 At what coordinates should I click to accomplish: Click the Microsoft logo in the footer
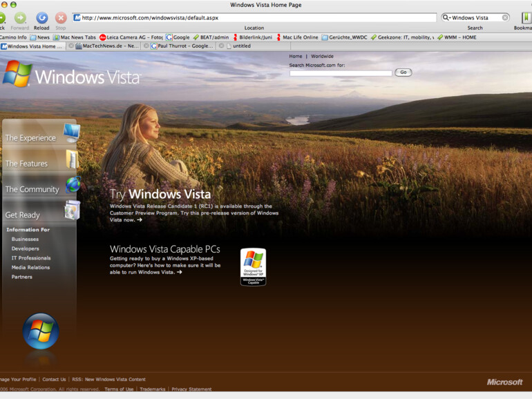pyautogui.click(x=504, y=382)
